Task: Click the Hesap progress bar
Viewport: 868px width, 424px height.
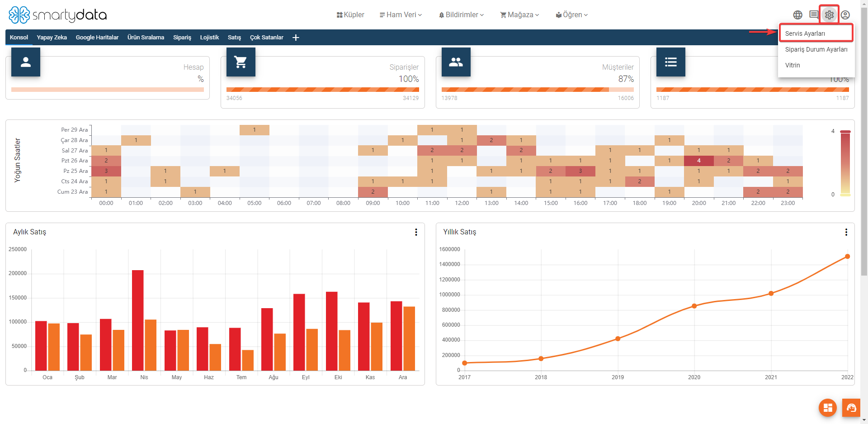Action: pos(107,90)
